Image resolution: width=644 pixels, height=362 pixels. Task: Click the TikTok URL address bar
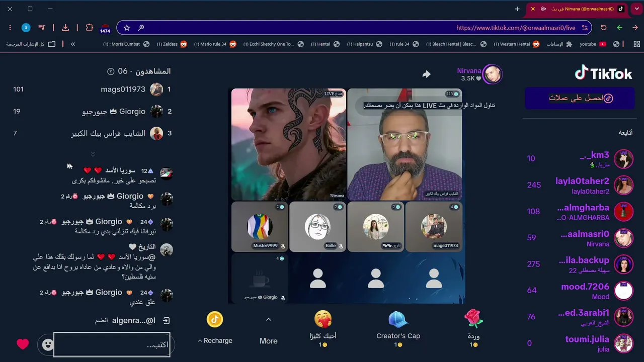pyautogui.click(x=354, y=28)
